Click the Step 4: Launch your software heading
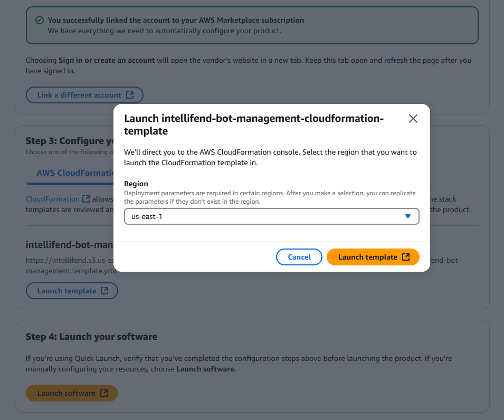The image size is (504, 420). [92, 337]
